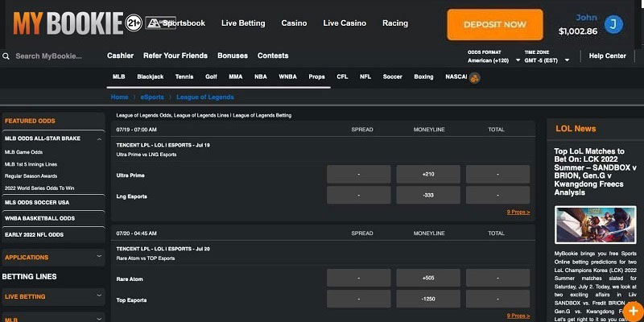Image resolution: width=644 pixels, height=322 pixels.
Task: Open John's account avatar icon
Action: 613,25
